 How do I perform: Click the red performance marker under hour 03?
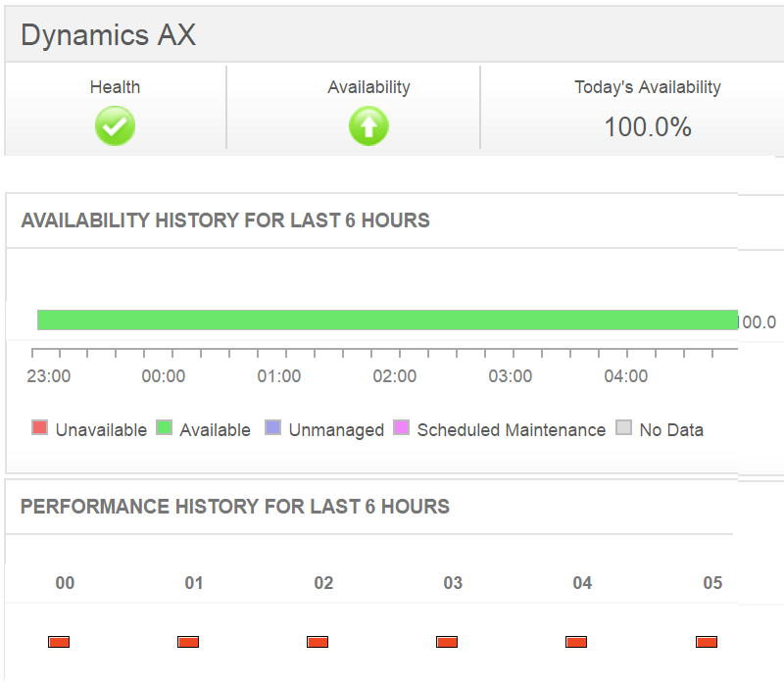point(447,642)
